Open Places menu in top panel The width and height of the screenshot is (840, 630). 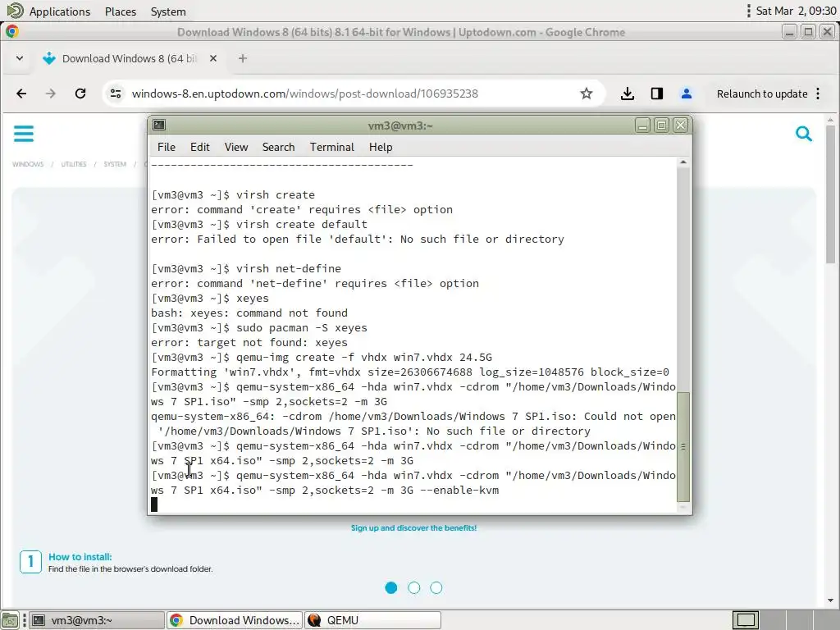click(121, 11)
